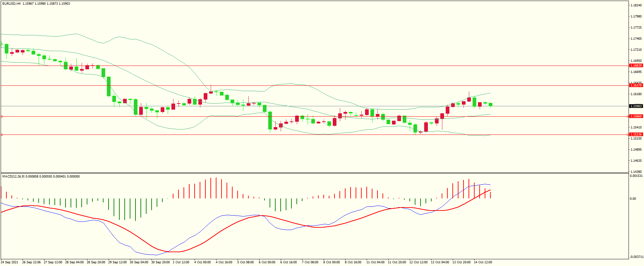
Task: Click the black 1.15903 current price label
Action: pos(636,106)
